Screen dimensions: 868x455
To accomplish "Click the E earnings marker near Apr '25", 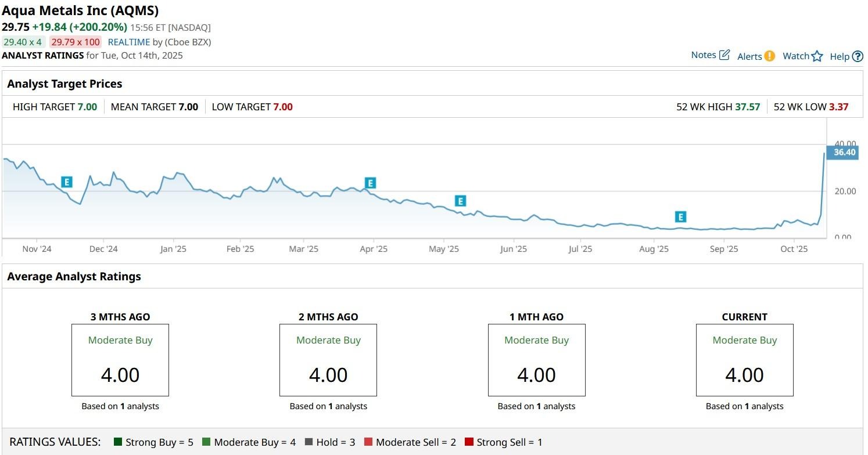I will pos(370,183).
